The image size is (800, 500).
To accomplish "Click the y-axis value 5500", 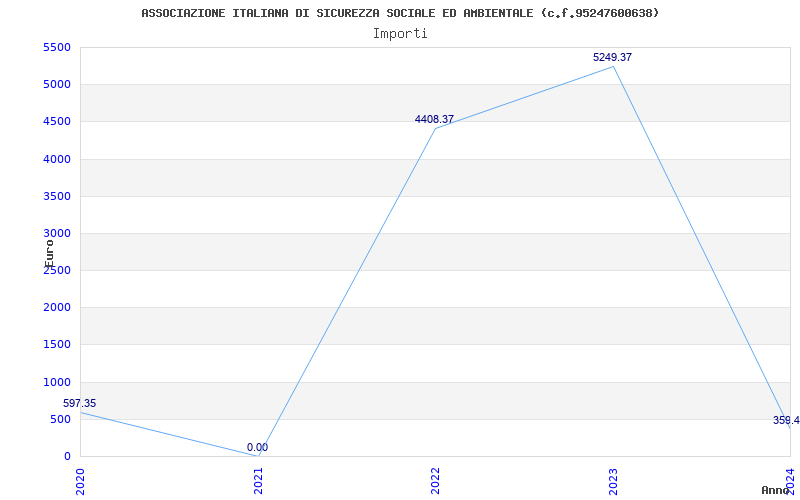I will (x=57, y=47).
